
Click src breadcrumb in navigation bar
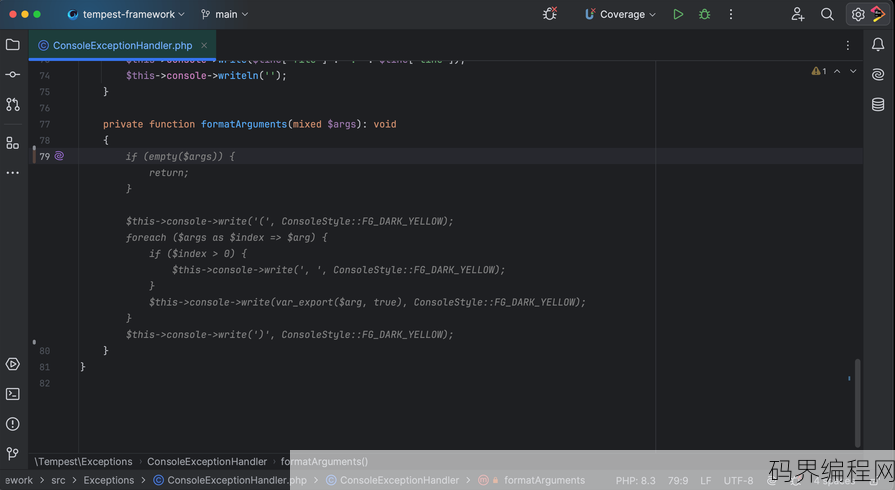point(58,480)
